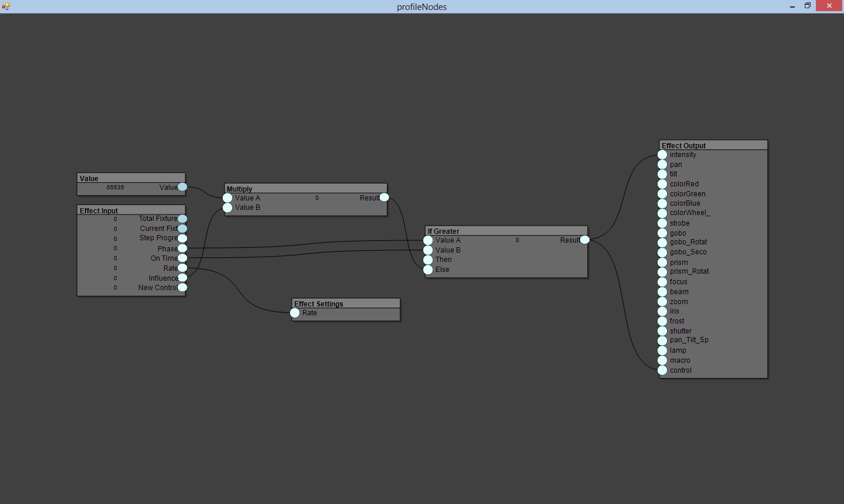Click Effect Output's strobe input port
The height and width of the screenshot is (504, 844).
pos(662,223)
